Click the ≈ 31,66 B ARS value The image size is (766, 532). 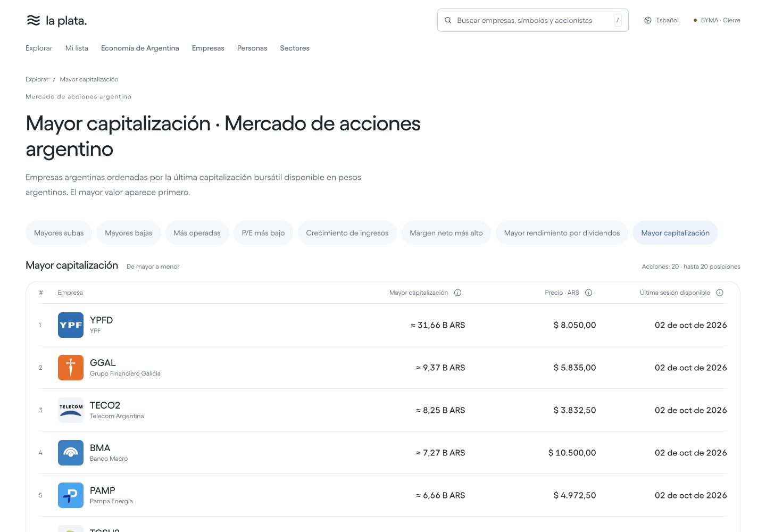pyautogui.click(x=438, y=325)
